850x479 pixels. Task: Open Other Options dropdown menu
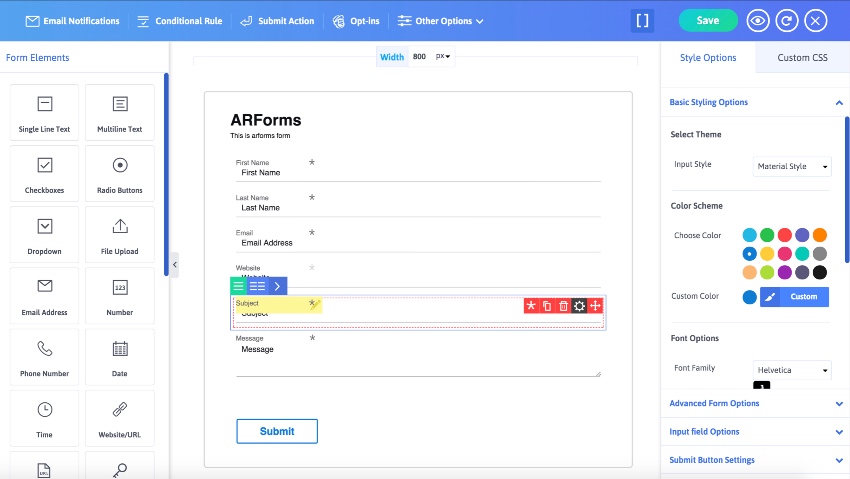tap(440, 21)
